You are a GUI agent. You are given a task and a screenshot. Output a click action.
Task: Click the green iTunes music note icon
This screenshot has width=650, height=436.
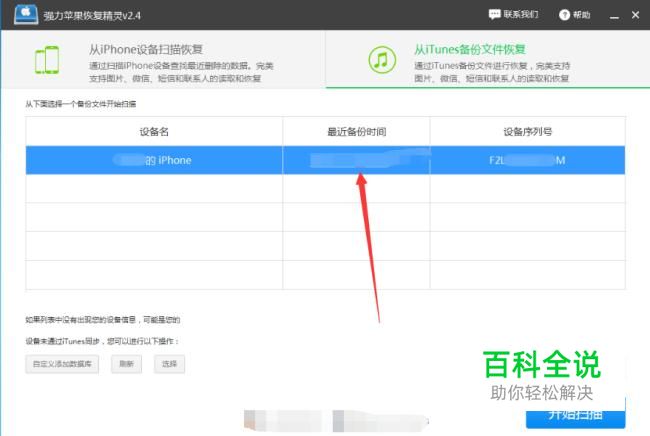coord(382,60)
